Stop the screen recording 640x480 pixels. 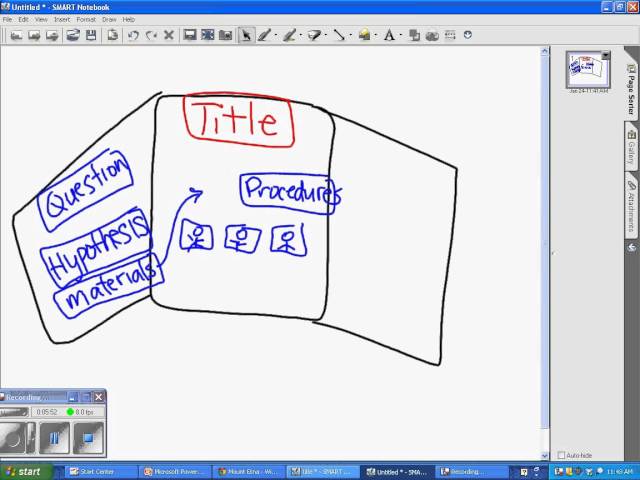pos(88,439)
